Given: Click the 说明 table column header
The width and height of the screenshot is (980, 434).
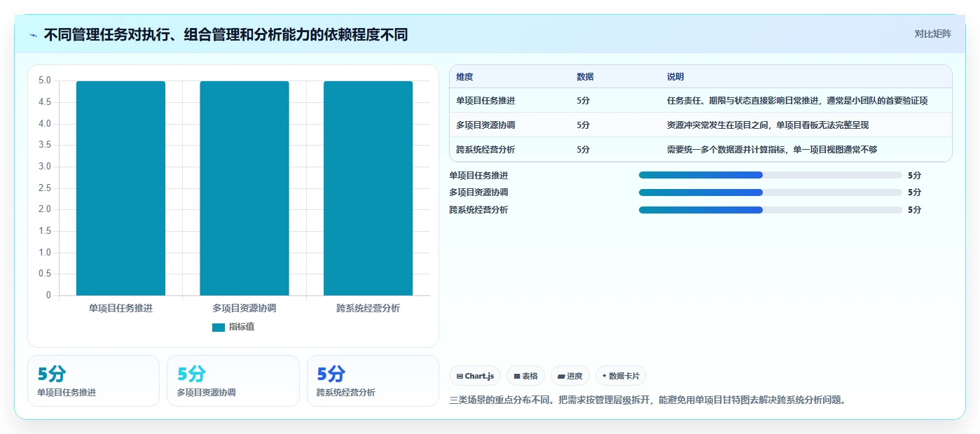Looking at the screenshot, I should pyautogui.click(x=675, y=77).
